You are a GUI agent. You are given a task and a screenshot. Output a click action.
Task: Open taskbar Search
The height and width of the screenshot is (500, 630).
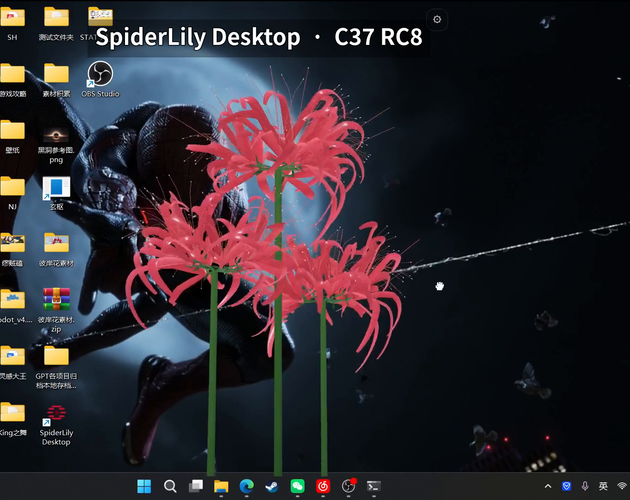170,486
